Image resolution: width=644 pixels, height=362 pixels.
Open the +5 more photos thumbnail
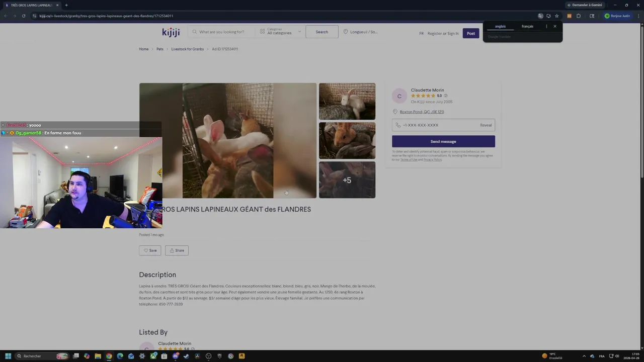[x=347, y=179]
